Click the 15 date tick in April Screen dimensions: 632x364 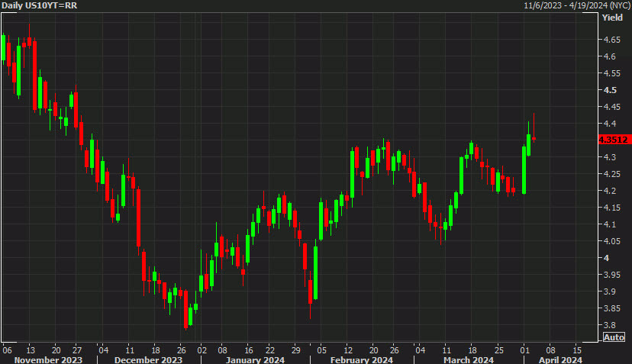pos(577,350)
